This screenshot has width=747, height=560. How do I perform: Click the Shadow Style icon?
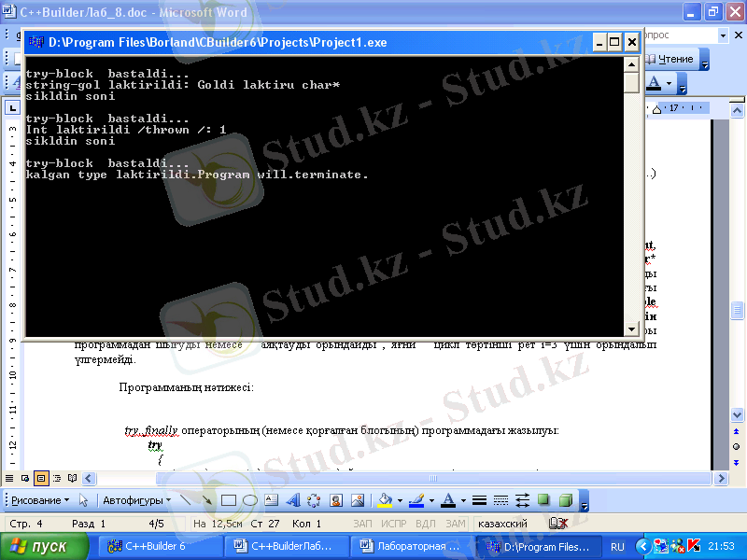544,500
